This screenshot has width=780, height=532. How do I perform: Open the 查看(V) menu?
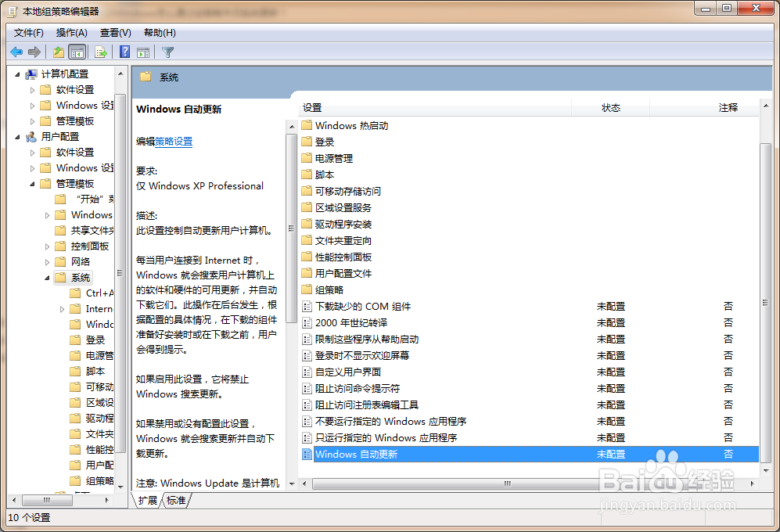coord(114,32)
